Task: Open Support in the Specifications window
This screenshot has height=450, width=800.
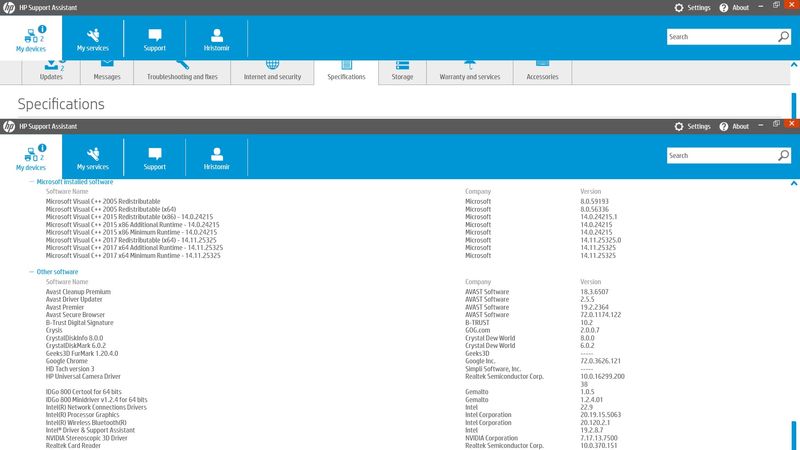Action: click(x=155, y=39)
